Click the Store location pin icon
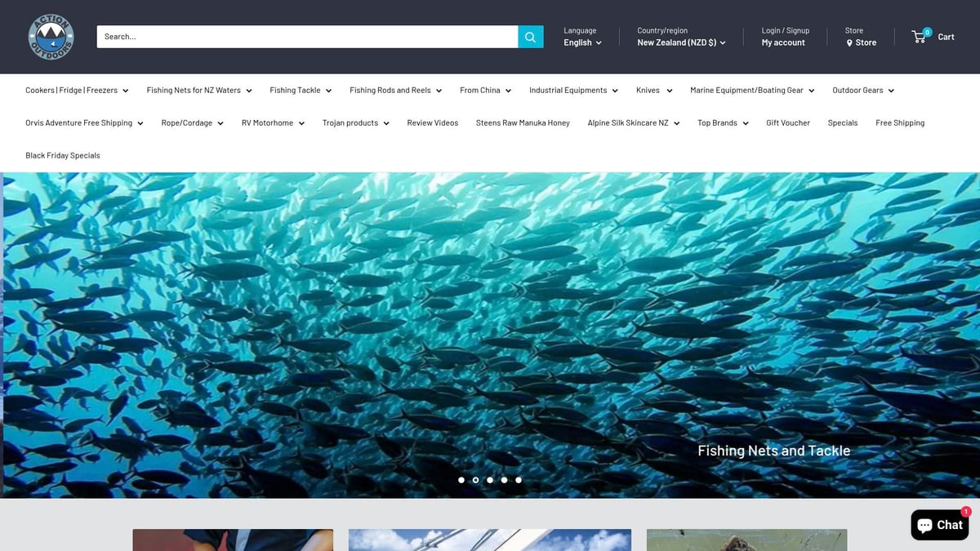This screenshot has width=980, height=551. point(850,42)
